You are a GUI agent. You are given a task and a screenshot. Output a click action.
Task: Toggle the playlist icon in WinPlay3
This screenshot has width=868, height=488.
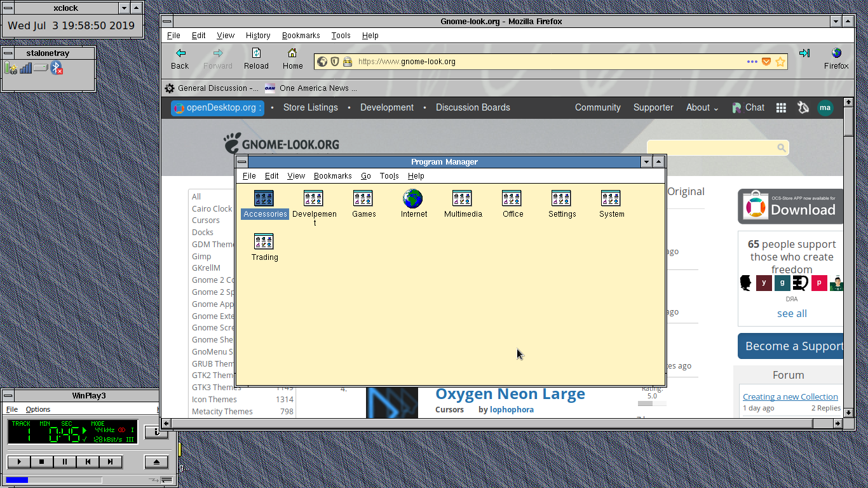[x=166, y=480]
